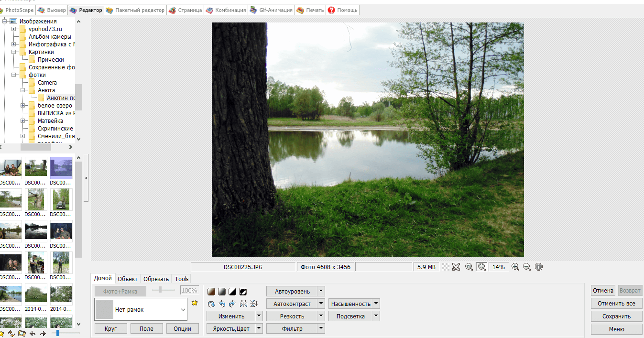Rotate the photo 90 degrees counter-clockwise

(222, 304)
